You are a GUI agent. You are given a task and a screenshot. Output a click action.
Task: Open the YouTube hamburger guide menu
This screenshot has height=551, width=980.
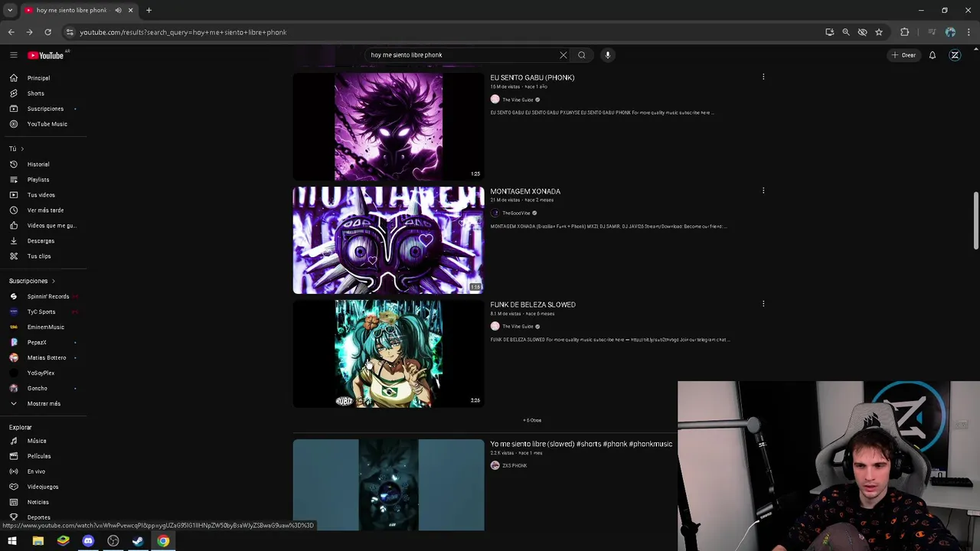(x=14, y=55)
